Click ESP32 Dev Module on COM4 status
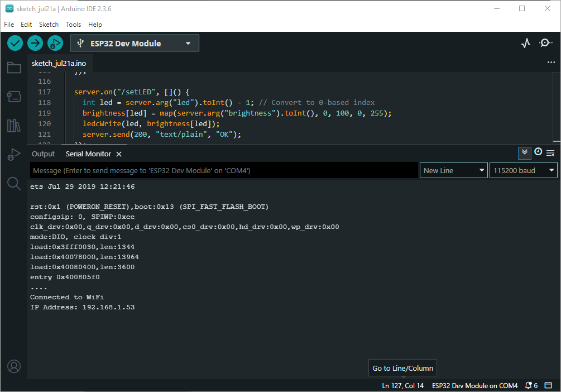The width and height of the screenshot is (561, 392). (475, 385)
